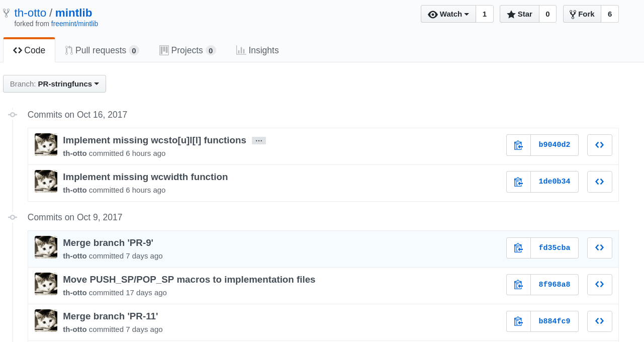Click 'Commits on Oct 16, 2017' heading

[77, 115]
